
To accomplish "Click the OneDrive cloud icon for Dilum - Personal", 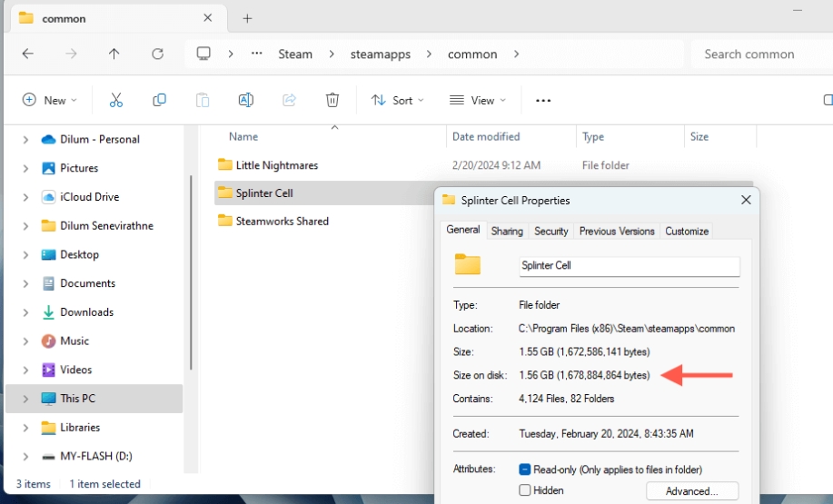I will coord(48,139).
